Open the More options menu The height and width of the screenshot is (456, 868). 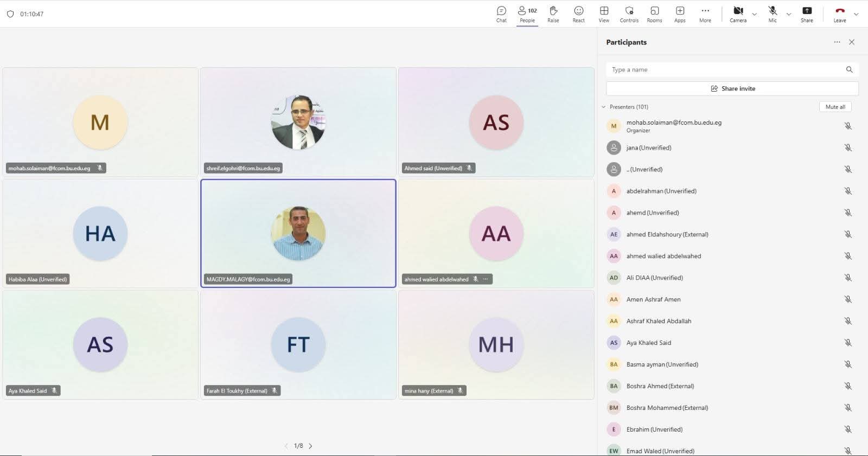pos(705,14)
